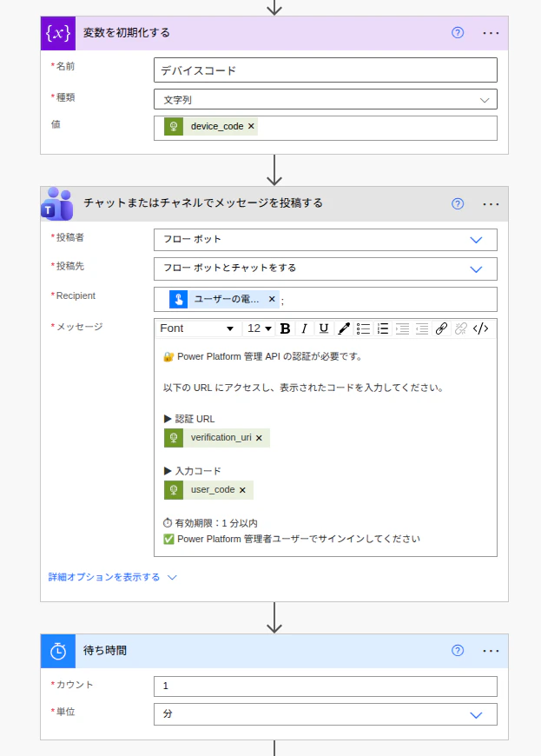This screenshot has height=756, width=541.
Task: Click the first message line about Power Platform 管理 API
Action: point(263,357)
